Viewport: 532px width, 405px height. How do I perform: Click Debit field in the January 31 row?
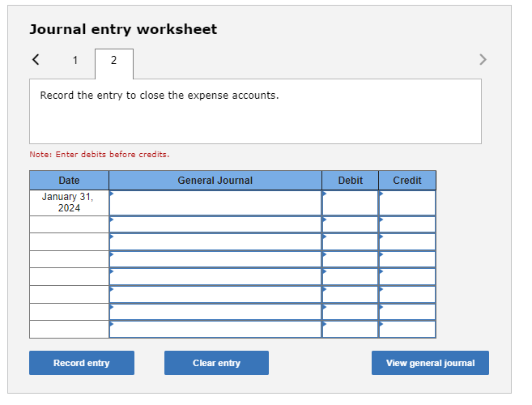coord(350,202)
